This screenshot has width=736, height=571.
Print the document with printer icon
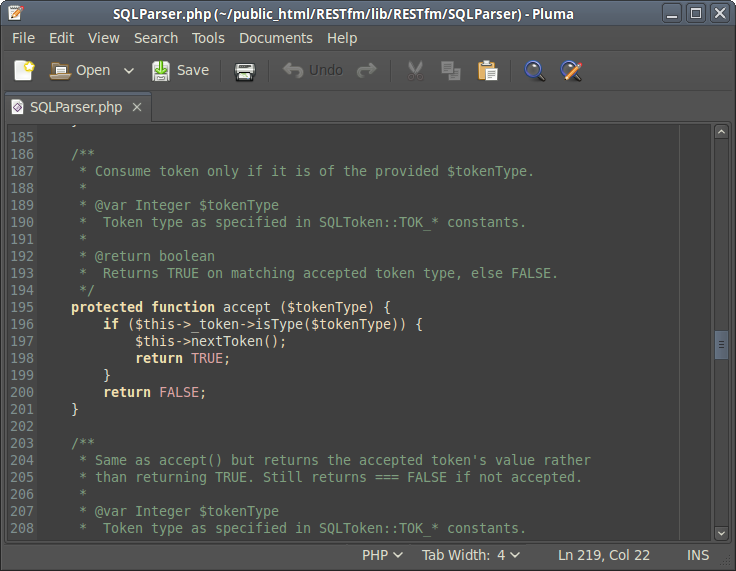pyautogui.click(x=245, y=71)
